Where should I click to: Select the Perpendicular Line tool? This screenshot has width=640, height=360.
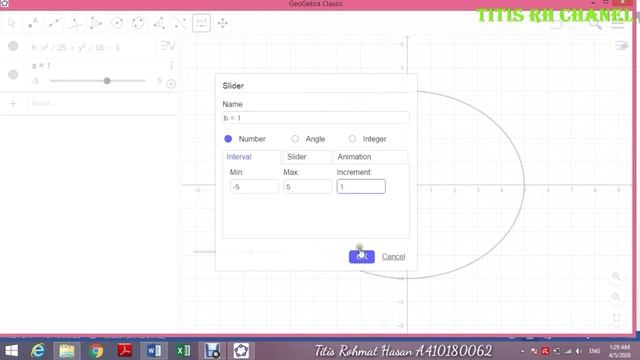(75, 23)
